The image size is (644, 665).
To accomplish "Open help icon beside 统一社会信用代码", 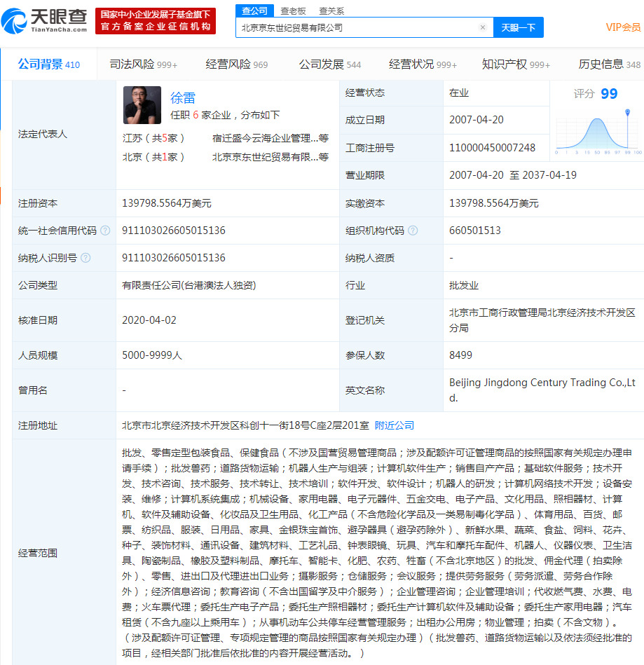I will point(105,231).
